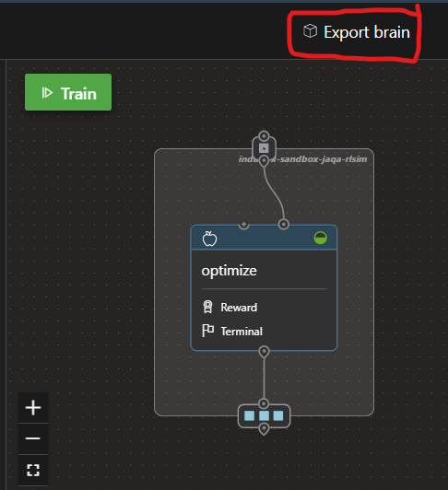Click the bottom pin of the input node
This screenshot has width=448, height=490.
point(264,161)
